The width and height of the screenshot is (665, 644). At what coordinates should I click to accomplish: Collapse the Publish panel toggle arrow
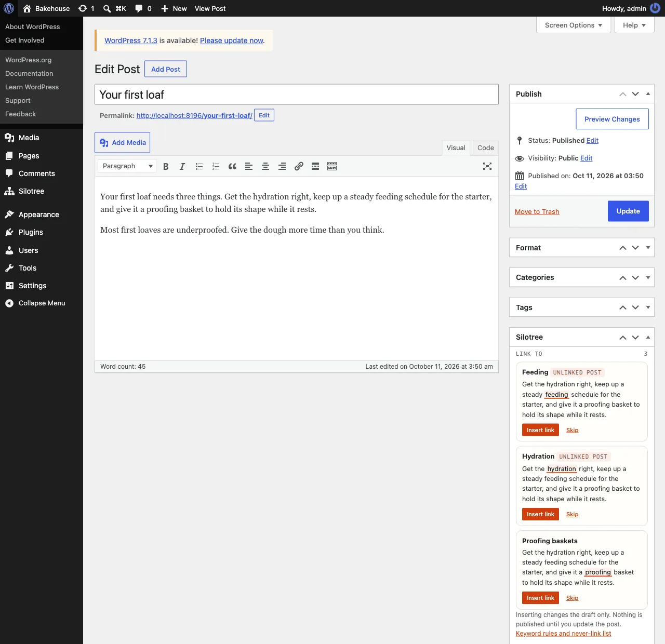coord(648,94)
